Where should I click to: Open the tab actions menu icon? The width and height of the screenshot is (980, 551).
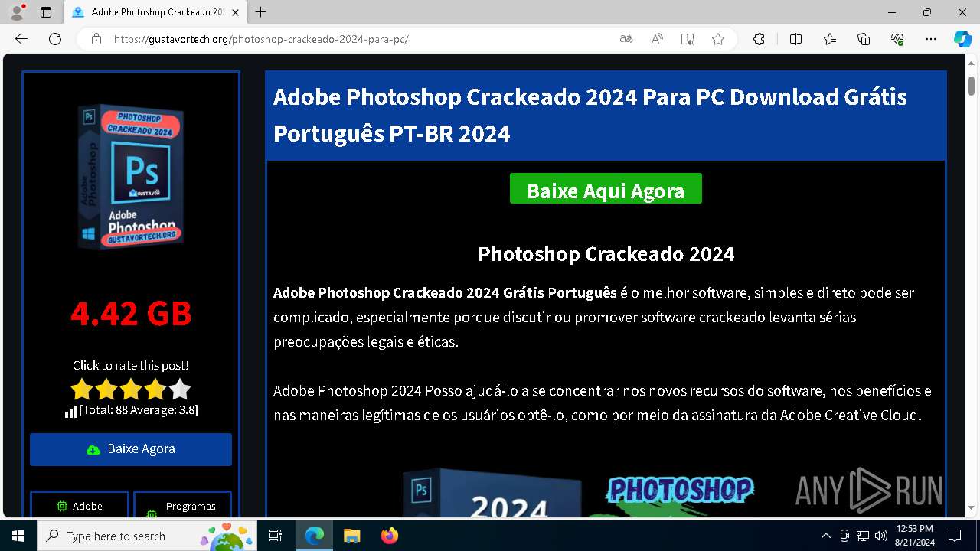(46, 12)
